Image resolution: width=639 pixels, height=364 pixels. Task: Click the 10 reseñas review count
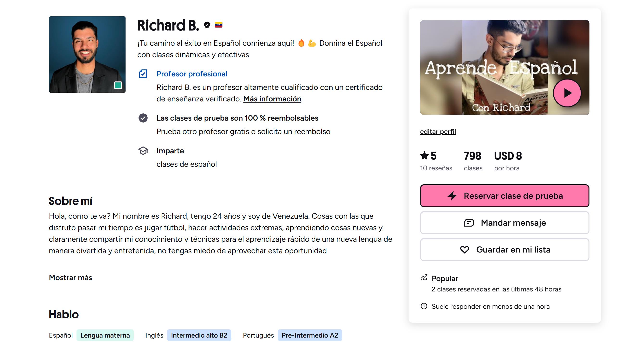click(436, 168)
